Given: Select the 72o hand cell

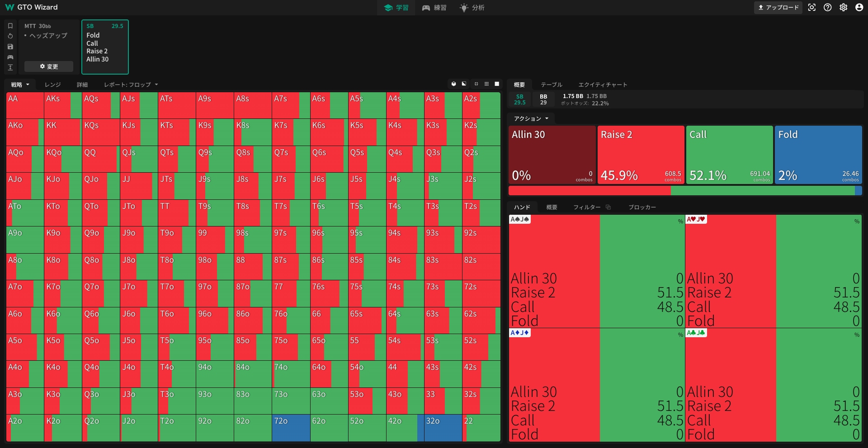Looking at the screenshot, I should pyautogui.click(x=291, y=428).
